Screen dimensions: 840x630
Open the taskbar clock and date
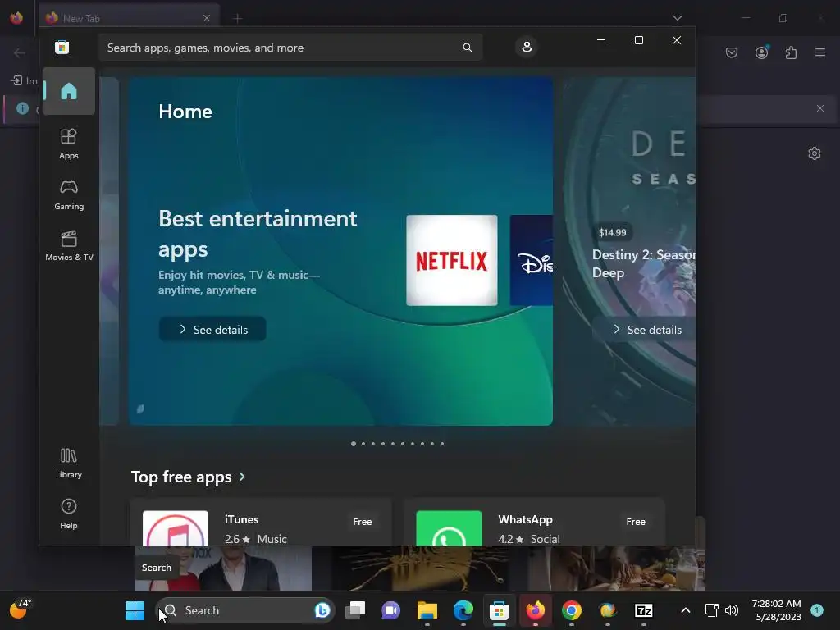776,610
